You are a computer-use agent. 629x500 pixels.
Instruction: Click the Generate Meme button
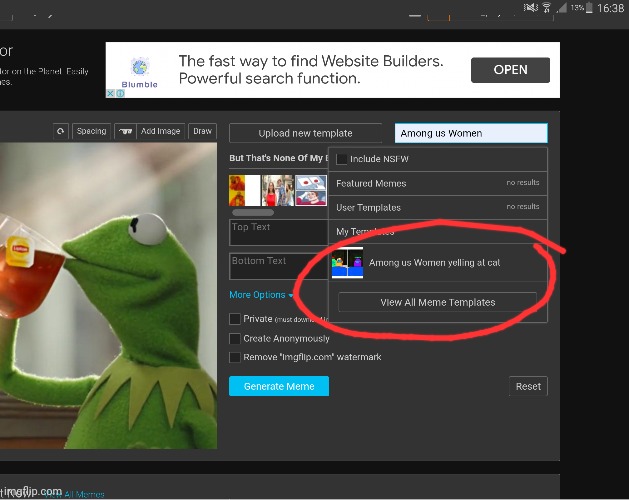click(x=279, y=386)
